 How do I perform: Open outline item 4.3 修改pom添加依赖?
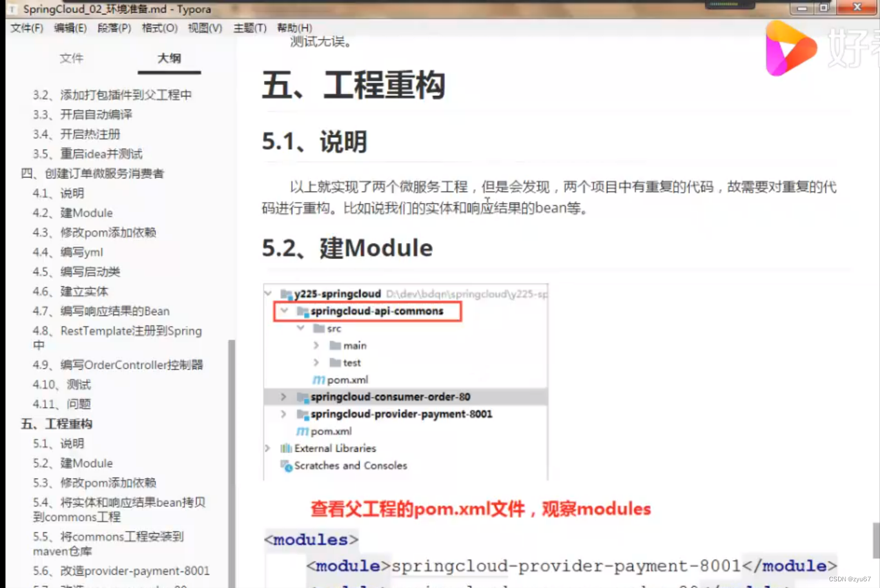pos(94,233)
